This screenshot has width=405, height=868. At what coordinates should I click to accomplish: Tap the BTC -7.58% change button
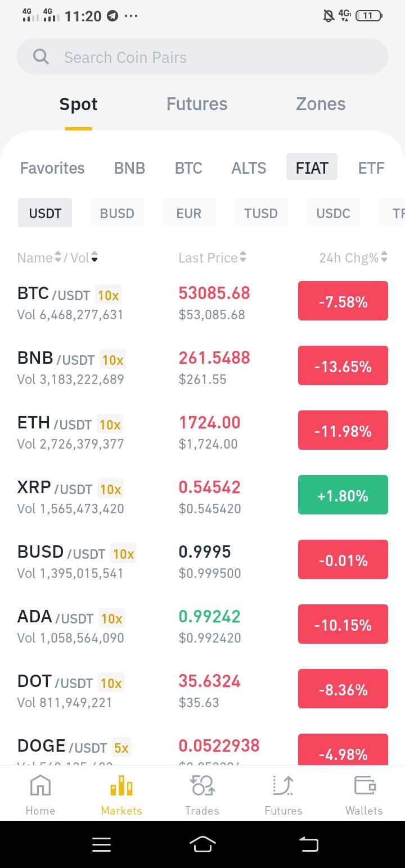click(343, 301)
